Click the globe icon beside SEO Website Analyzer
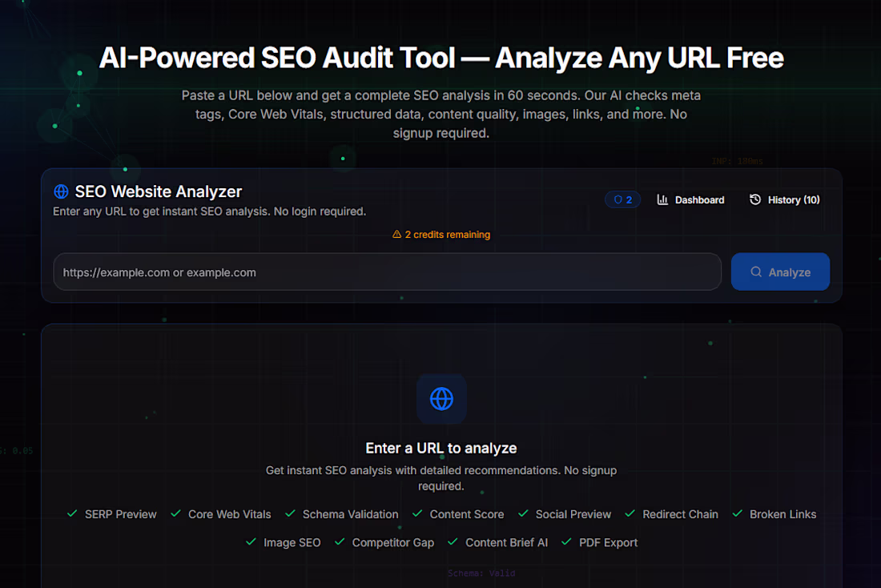 pyautogui.click(x=61, y=191)
